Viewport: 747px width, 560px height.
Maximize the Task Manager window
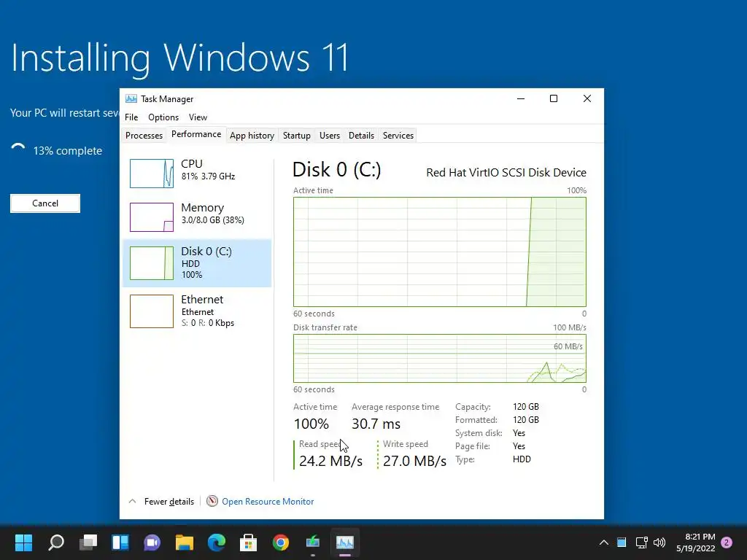tap(554, 98)
